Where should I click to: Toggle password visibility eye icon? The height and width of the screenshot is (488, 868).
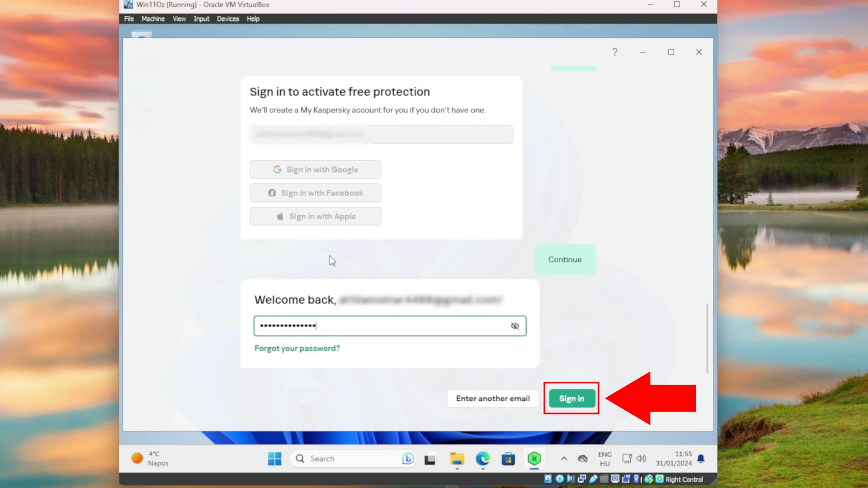click(515, 325)
